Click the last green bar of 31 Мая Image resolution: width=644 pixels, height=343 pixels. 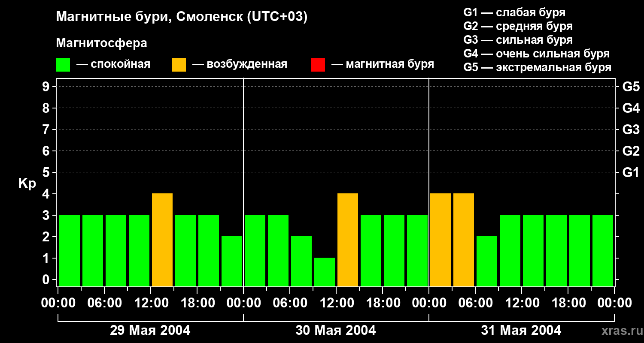click(x=603, y=250)
